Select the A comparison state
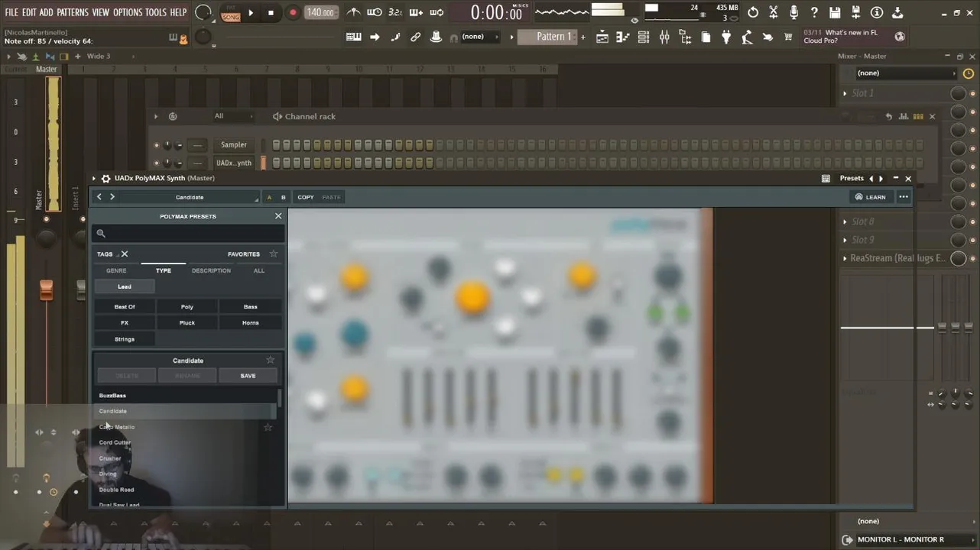The width and height of the screenshot is (980, 550). pyautogui.click(x=269, y=197)
